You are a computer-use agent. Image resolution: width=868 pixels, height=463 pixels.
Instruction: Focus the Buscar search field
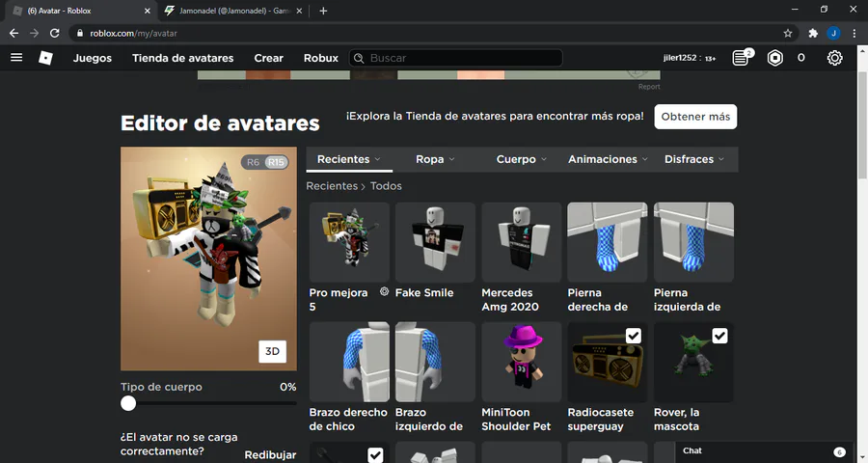point(455,58)
